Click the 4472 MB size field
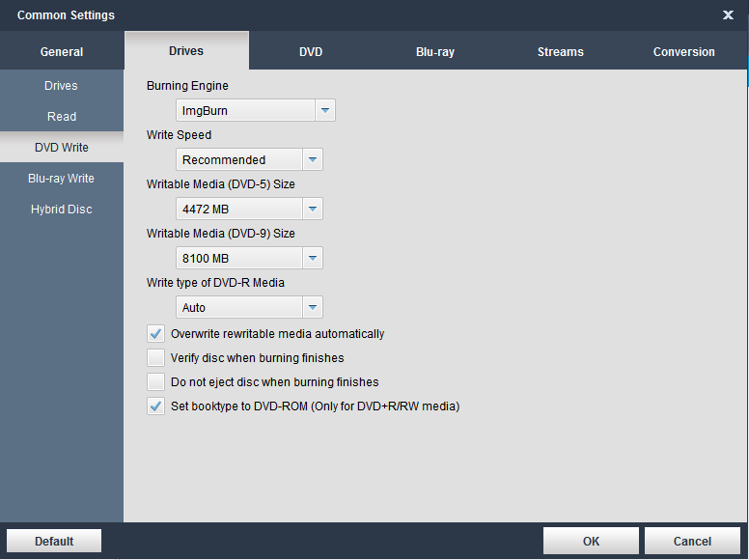 click(238, 209)
